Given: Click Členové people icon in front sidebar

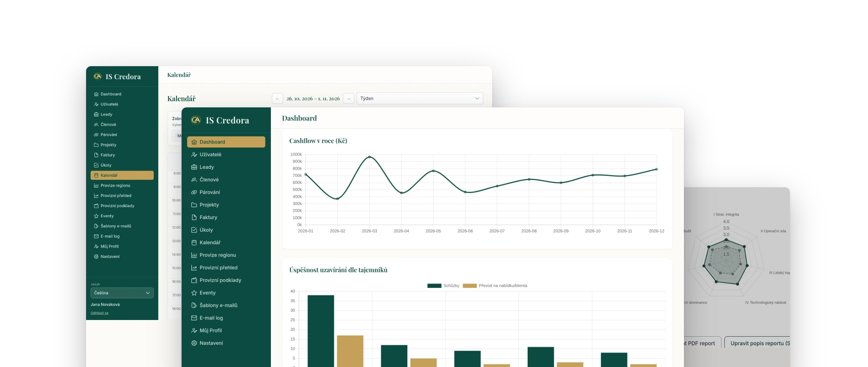Looking at the screenshot, I should [194, 180].
